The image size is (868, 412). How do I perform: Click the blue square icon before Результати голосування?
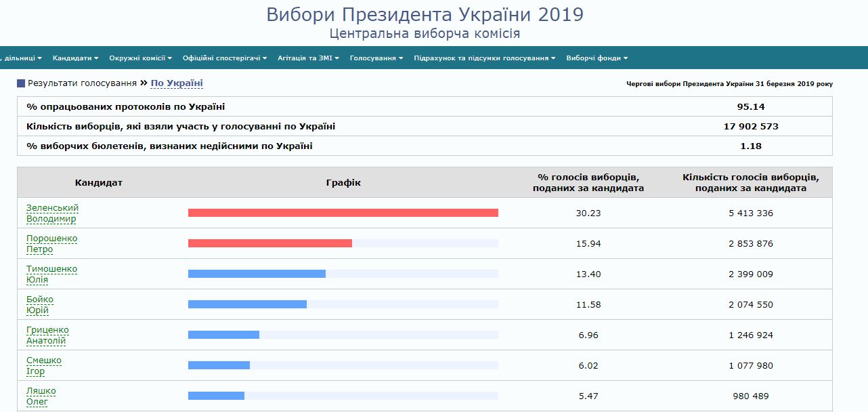pyautogui.click(x=21, y=83)
